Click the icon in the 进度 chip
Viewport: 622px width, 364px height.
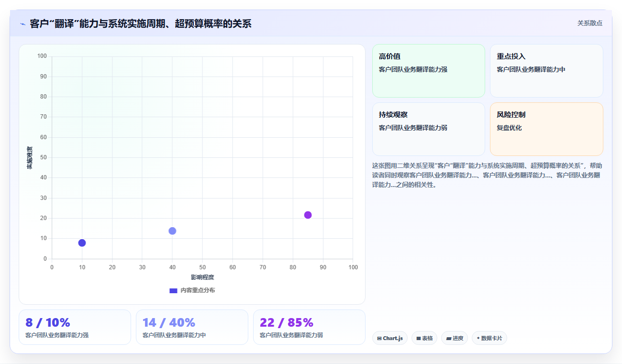point(448,338)
